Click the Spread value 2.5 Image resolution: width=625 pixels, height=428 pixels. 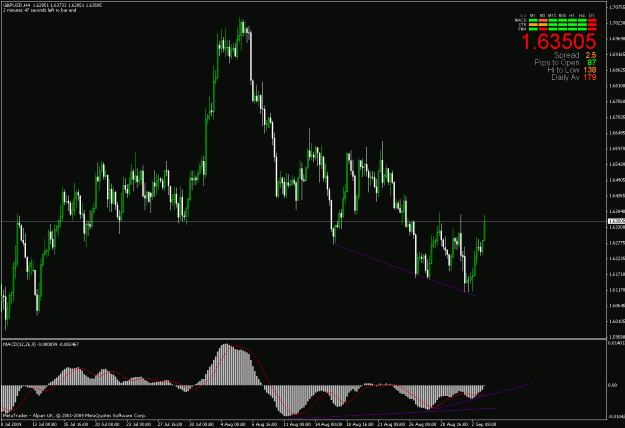[x=591, y=55]
